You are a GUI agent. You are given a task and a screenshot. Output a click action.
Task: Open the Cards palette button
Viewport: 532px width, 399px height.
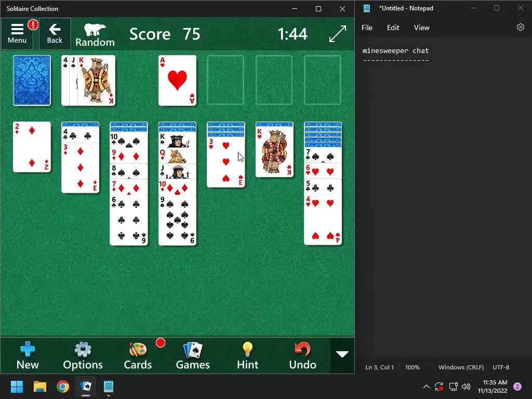[x=138, y=355]
